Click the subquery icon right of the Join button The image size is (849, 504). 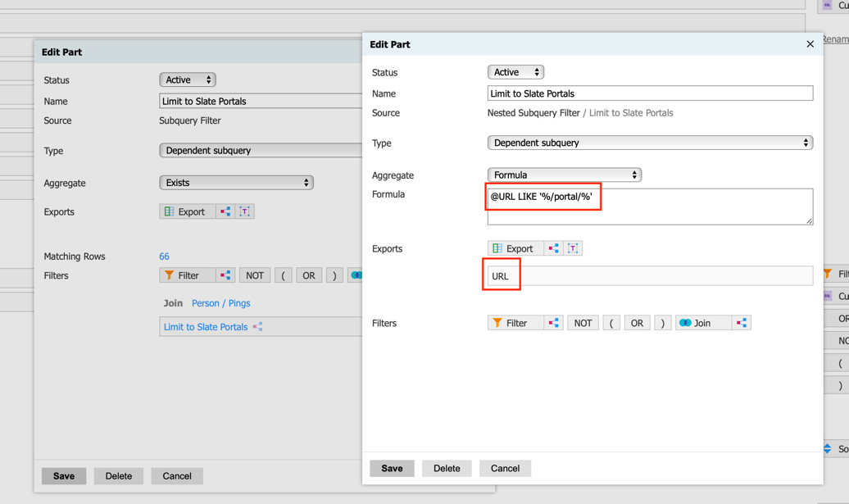point(742,323)
